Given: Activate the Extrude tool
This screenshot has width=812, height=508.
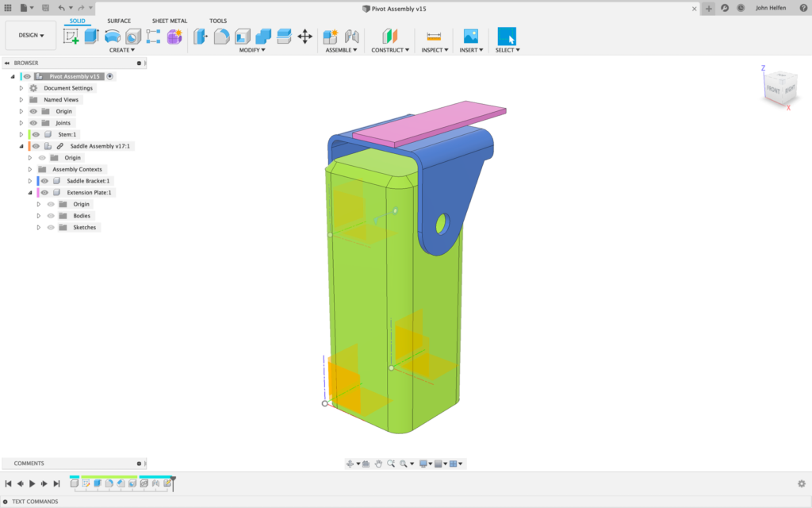Looking at the screenshot, I should pyautogui.click(x=90, y=36).
